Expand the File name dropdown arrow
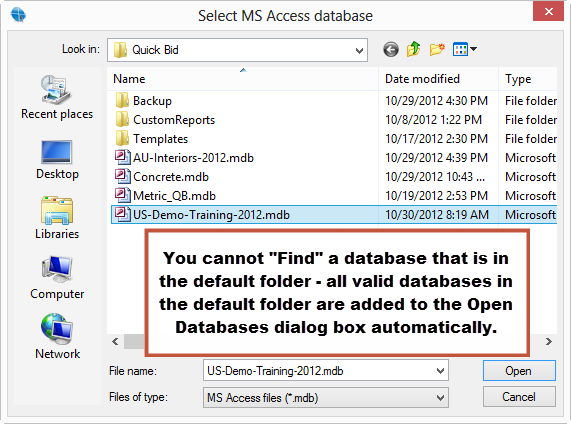The width and height of the screenshot is (571, 424). click(x=440, y=371)
